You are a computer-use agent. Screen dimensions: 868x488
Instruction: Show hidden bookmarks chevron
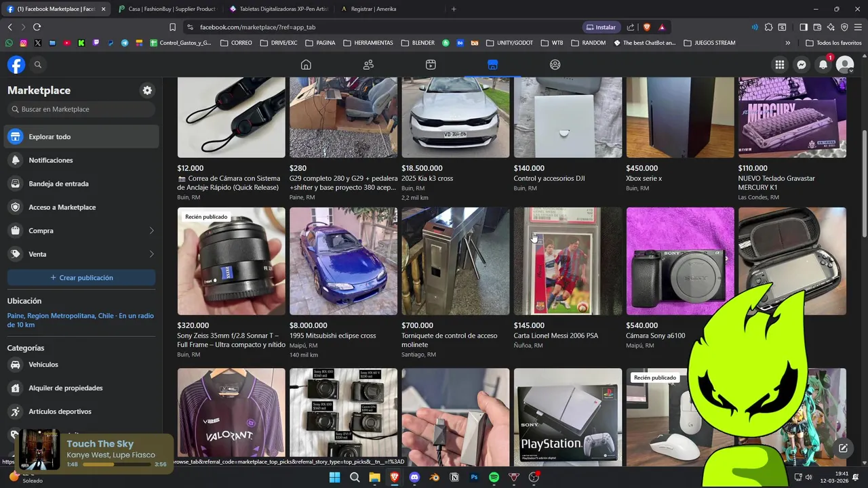pos(787,43)
